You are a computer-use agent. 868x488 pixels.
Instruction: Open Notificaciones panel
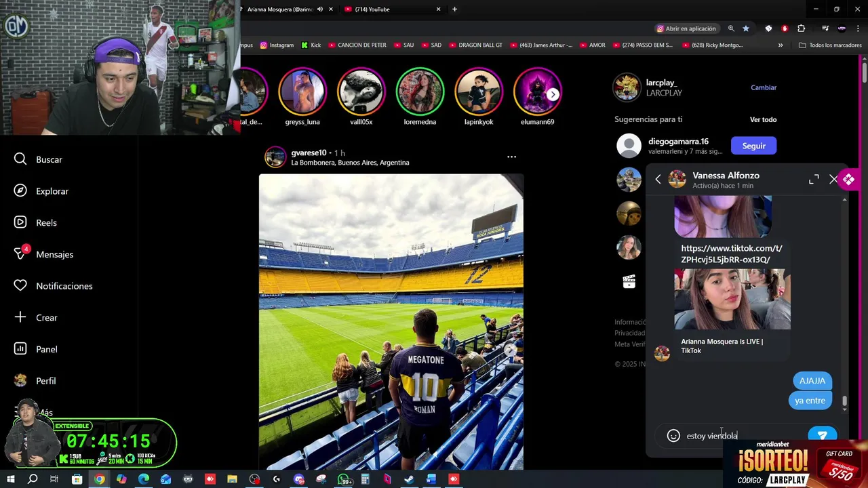[53, 286]
